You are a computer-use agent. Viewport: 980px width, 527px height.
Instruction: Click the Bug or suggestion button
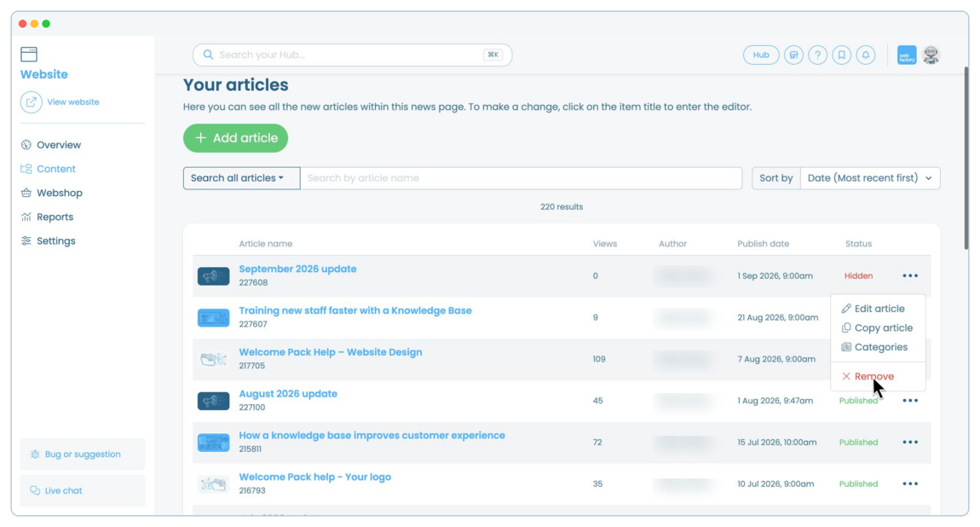(83, 455)
